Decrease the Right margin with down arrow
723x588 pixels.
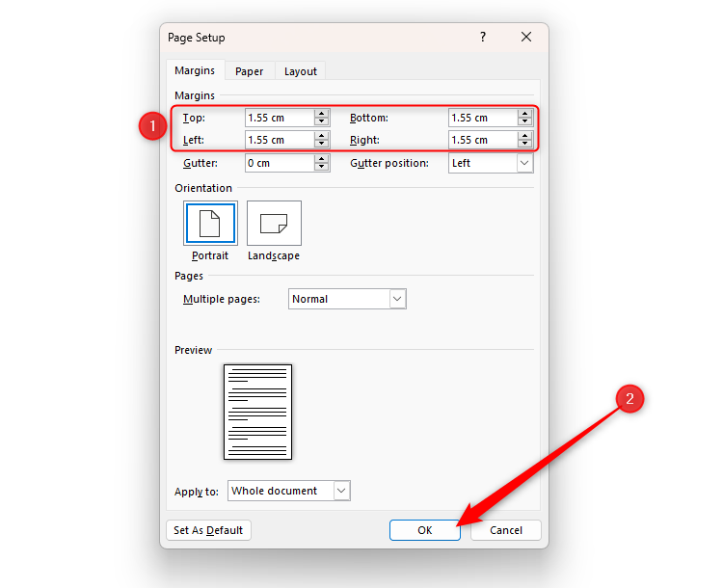(x=524, y=144)
